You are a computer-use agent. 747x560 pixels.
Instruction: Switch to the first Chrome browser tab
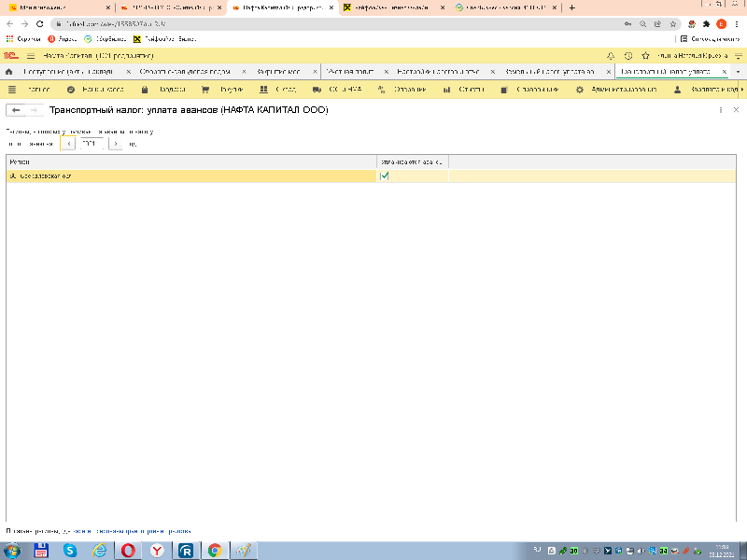click(x=58, y=7)
